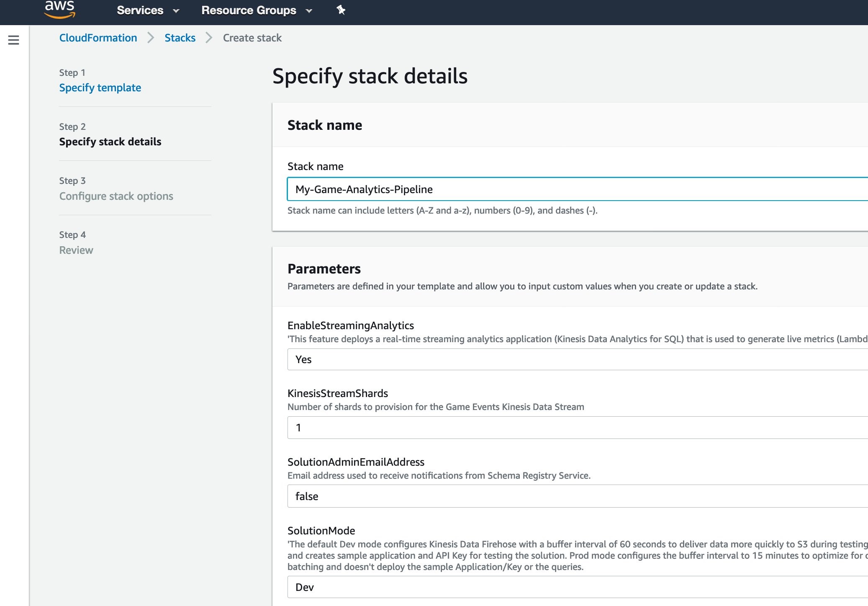Expand the Resource Groups dropdown arrow

point(309,11)
